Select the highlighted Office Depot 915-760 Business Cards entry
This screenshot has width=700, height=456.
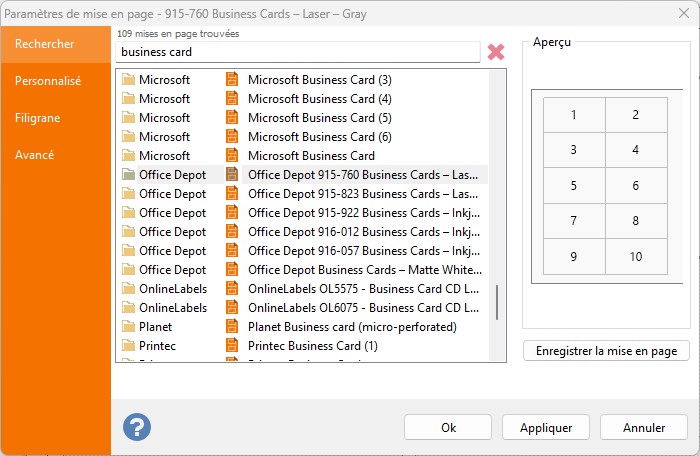click(x=364, y=175)
